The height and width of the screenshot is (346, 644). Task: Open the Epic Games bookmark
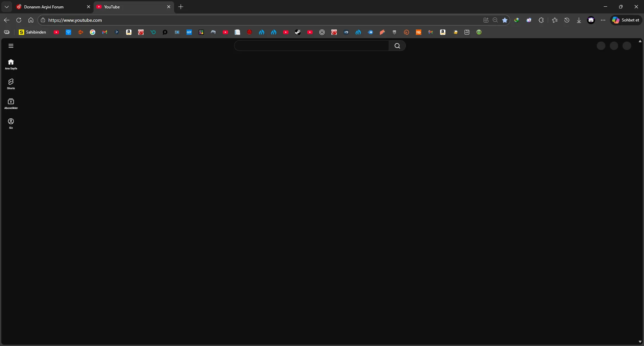394,32
